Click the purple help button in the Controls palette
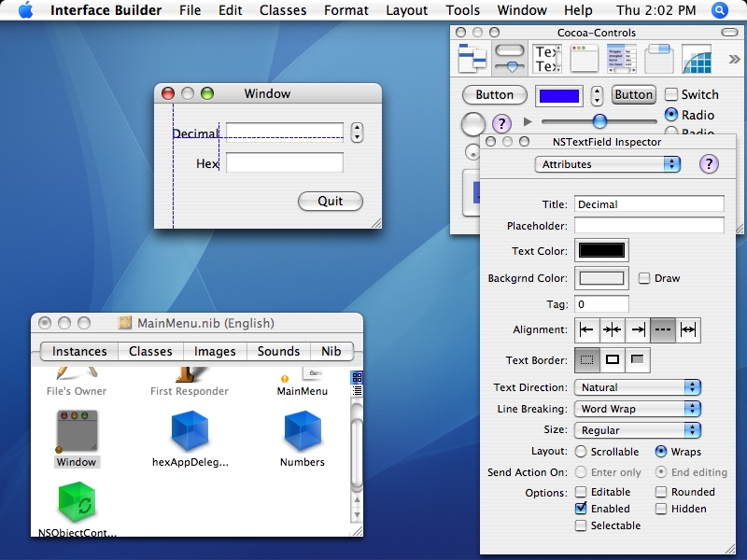The height and width of the screenshot is (560, 747). [x=501, y=123]
